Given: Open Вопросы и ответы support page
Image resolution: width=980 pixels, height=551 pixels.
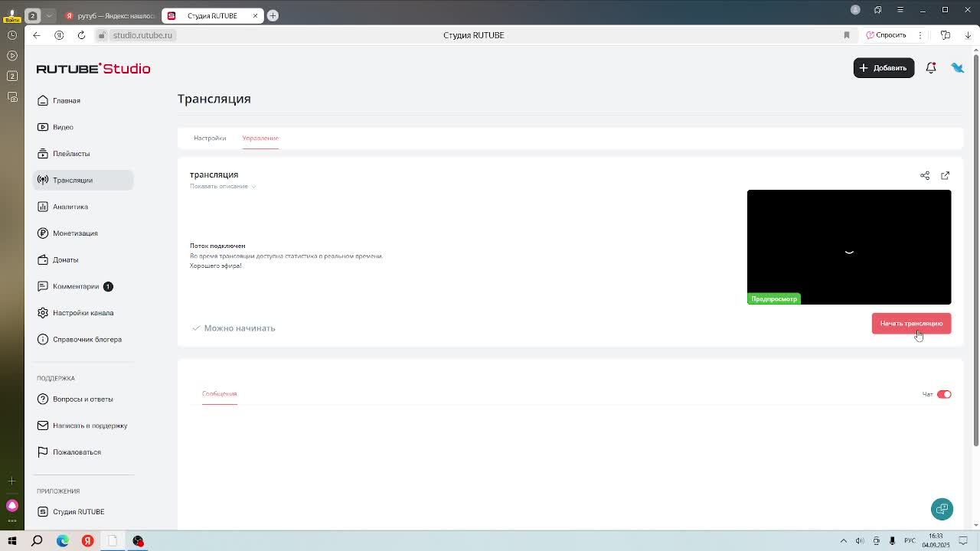Looking at the screenshot, I should pos(83,399).
